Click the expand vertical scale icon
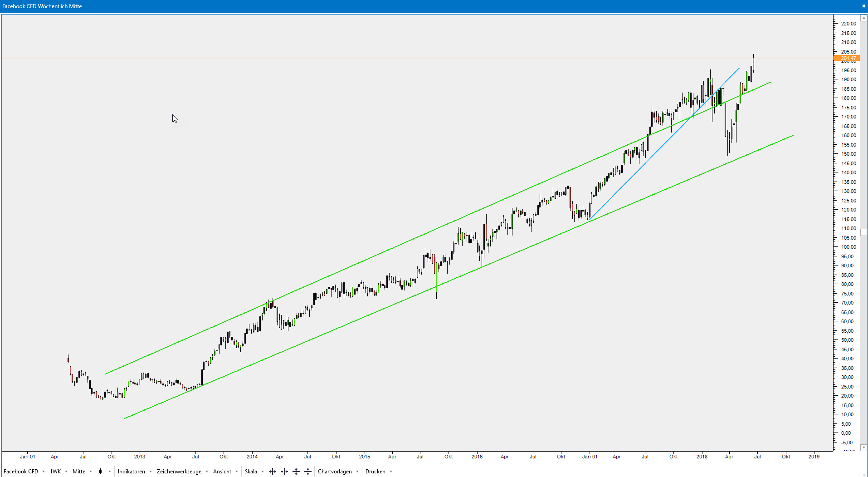Image resolution: width=868 pixels, height=477 pixels. point(296,472)
